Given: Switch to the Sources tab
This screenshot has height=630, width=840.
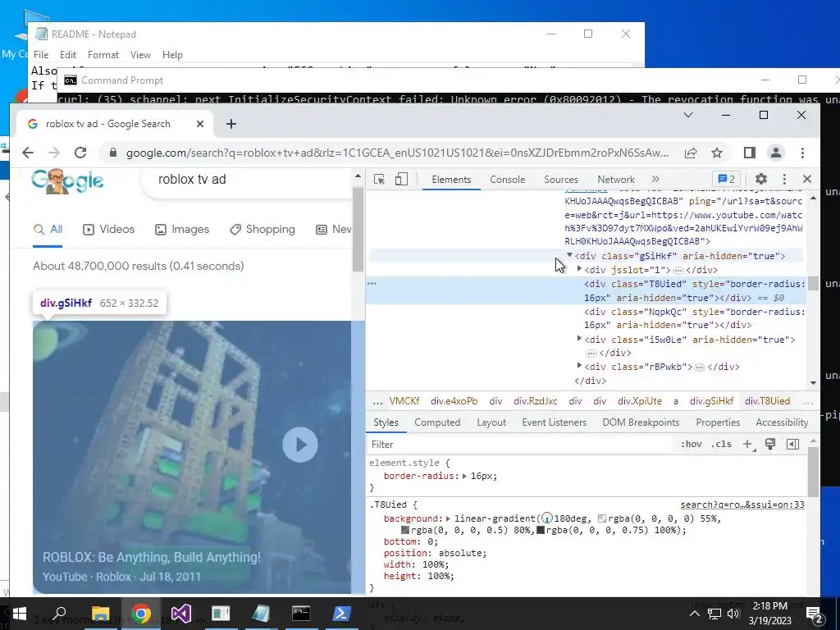Looking at the screenshot, I should tap(561, 180).
